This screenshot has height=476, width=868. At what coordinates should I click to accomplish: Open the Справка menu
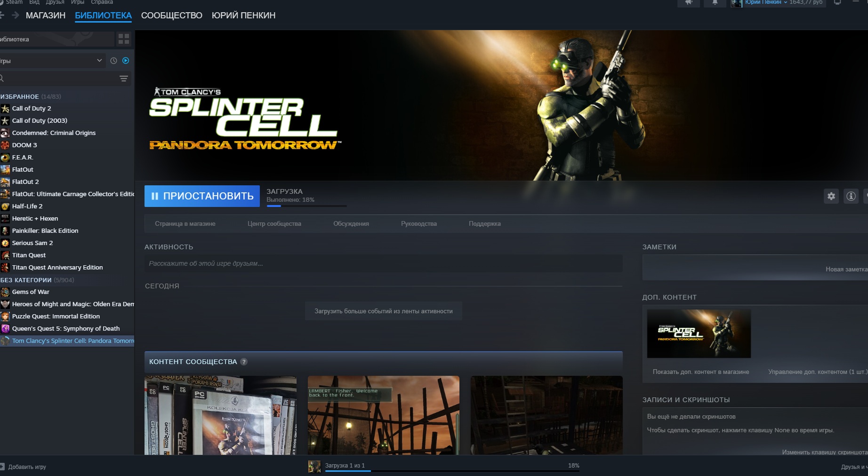102,2
